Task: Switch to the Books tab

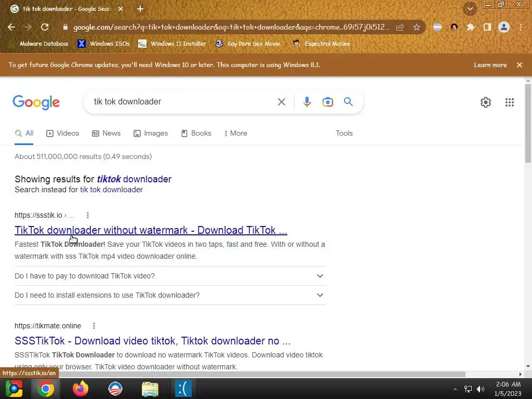Action: coord(196,134)
